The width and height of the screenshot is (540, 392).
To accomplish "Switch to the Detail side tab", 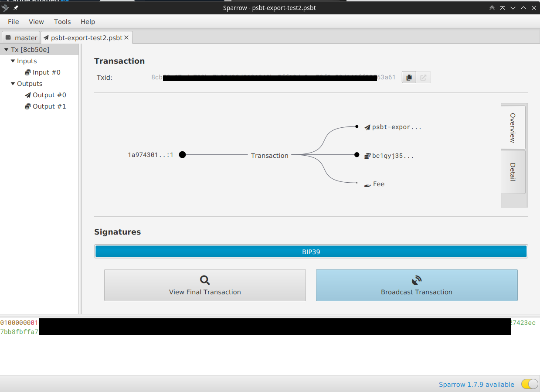I will pos(513,172).
